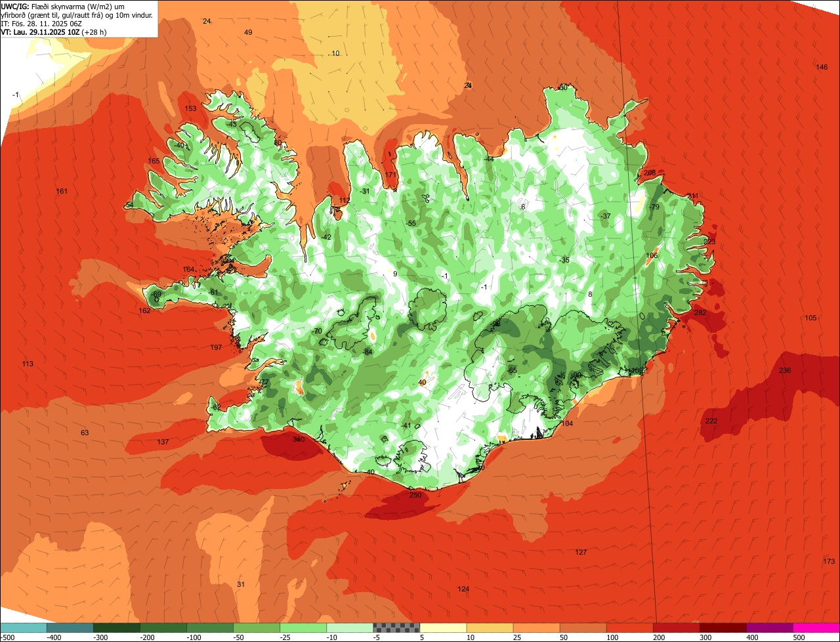Screen dimensions: 840x642
Task: Select the pale green swatch between -10 and -5
Action: [350, 628]
